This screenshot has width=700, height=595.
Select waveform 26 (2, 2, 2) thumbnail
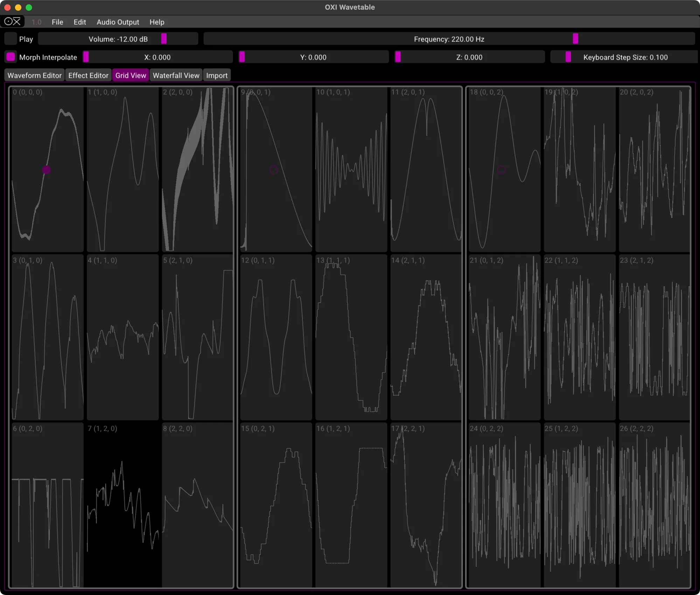[654, 507]
